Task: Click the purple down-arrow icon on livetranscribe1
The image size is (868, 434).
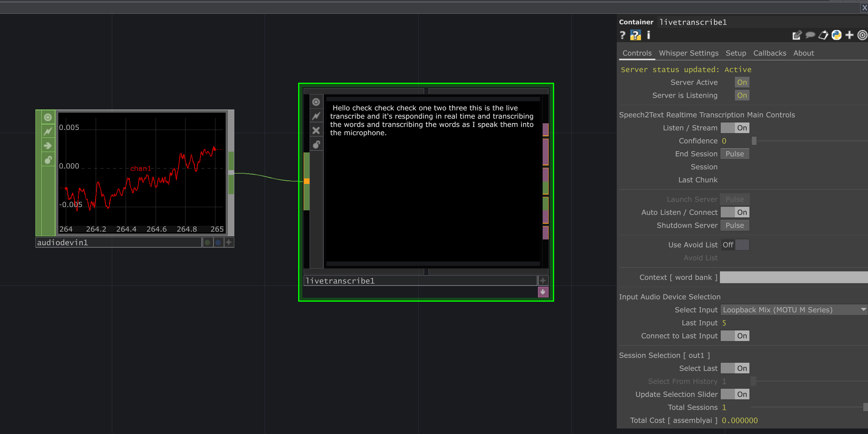Action: tap(543, 292)
